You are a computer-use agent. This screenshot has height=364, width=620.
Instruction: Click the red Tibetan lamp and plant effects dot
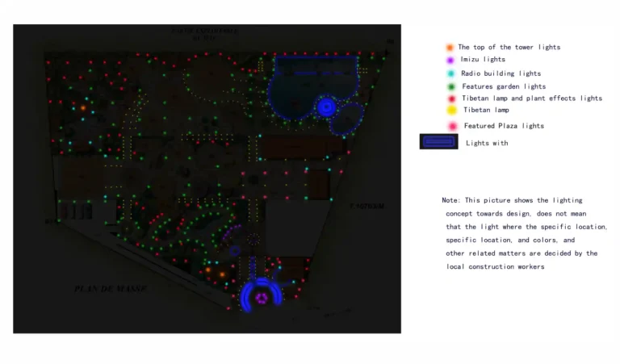451,98
